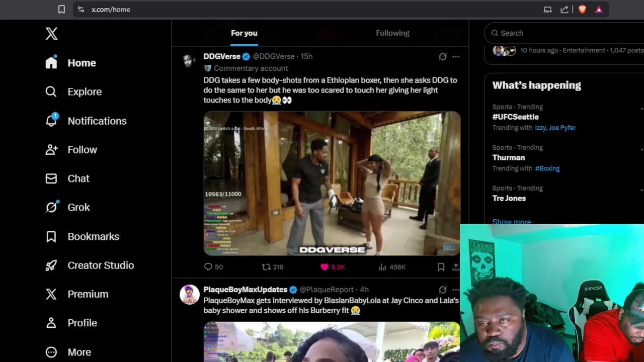Click the browser bookmark icon
Image resolution: width=644 pixels, height=362 pixels.
(x=61, y=9)
